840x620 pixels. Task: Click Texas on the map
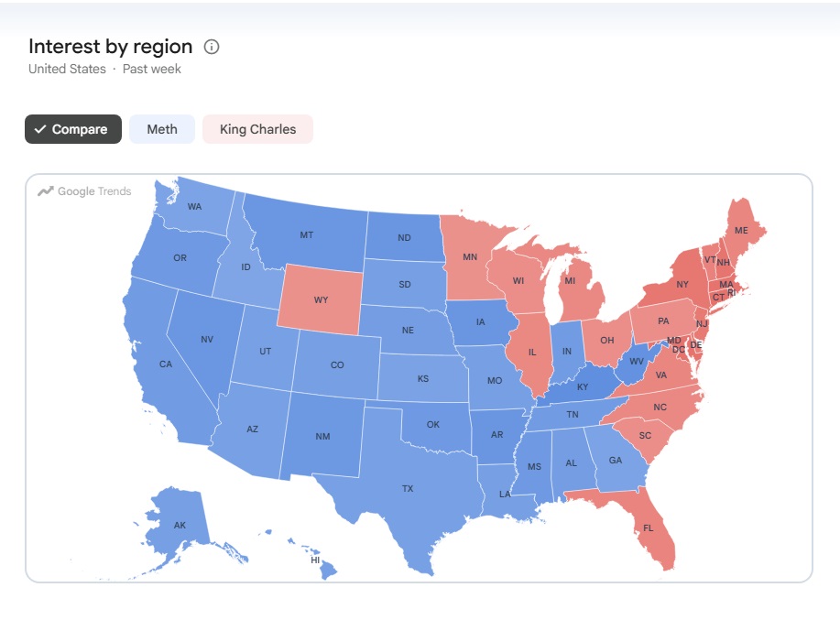407,487
